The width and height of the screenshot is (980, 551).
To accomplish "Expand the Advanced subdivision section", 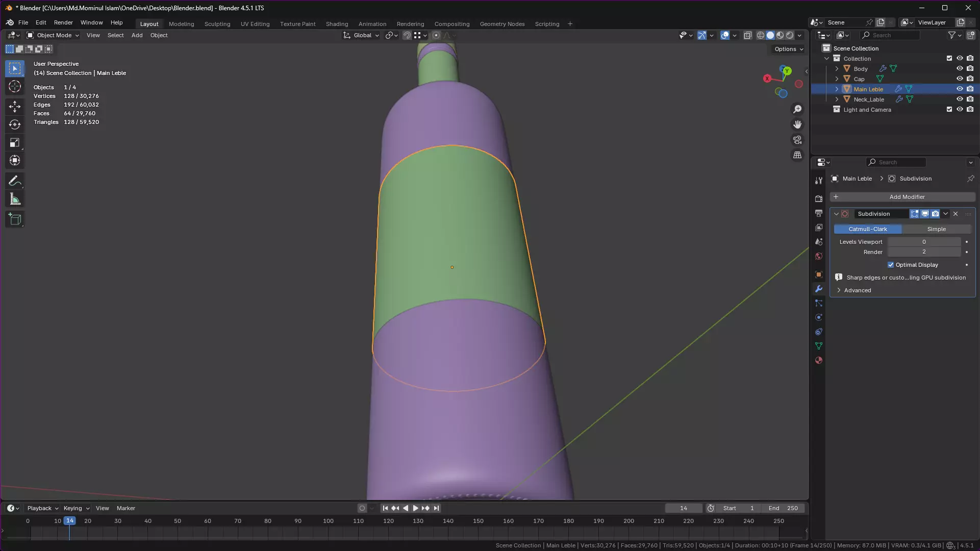I will point(857,290).
